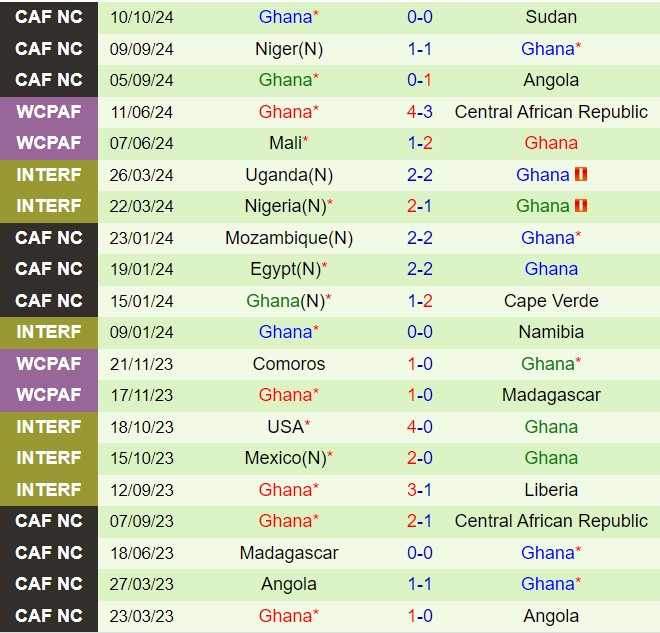Click WCPAF label dated 11/06/24
This screenshot has height=633, width=660.
click(x=49, y=112)
